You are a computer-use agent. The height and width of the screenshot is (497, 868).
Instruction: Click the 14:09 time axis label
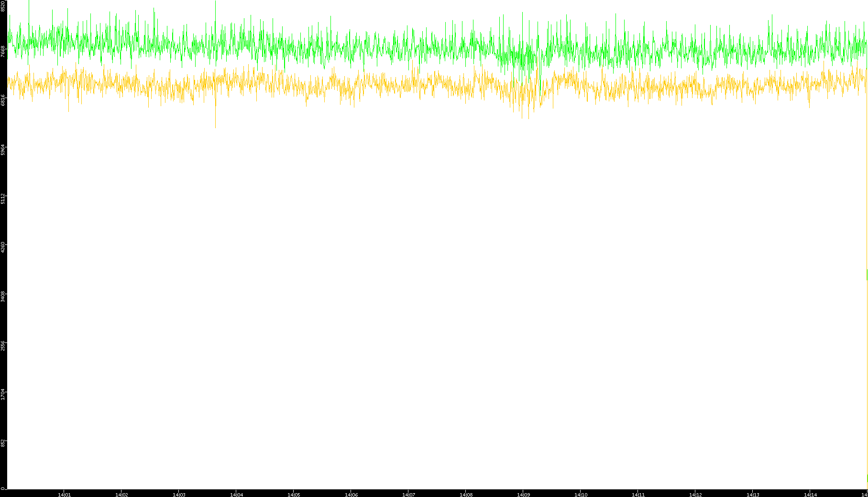523,494
